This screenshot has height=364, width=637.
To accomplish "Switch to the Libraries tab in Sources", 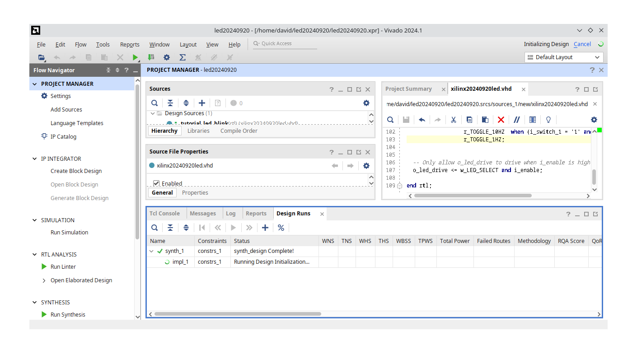I will pos(198,131).
